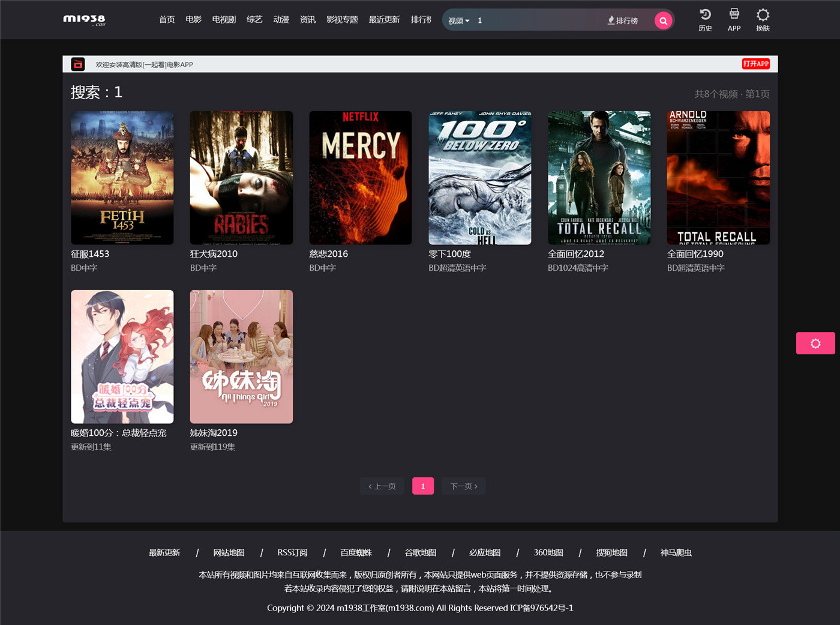Click the 换肤 skin switch icon
The width and height of the screenshot is (840, 625).
(x=763, y=20)
